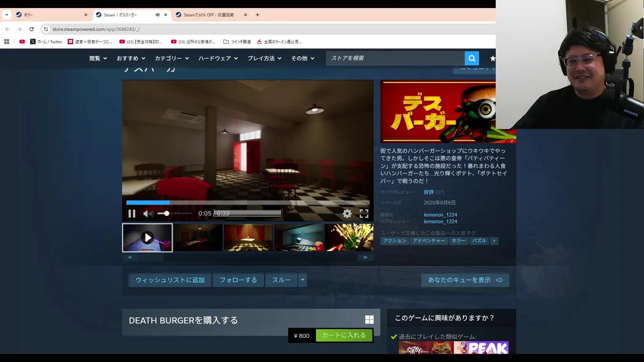Image resolution: width=644 pixels, height=362 pixels.
Task: Go back in browser history
Action: pos(7,29)
